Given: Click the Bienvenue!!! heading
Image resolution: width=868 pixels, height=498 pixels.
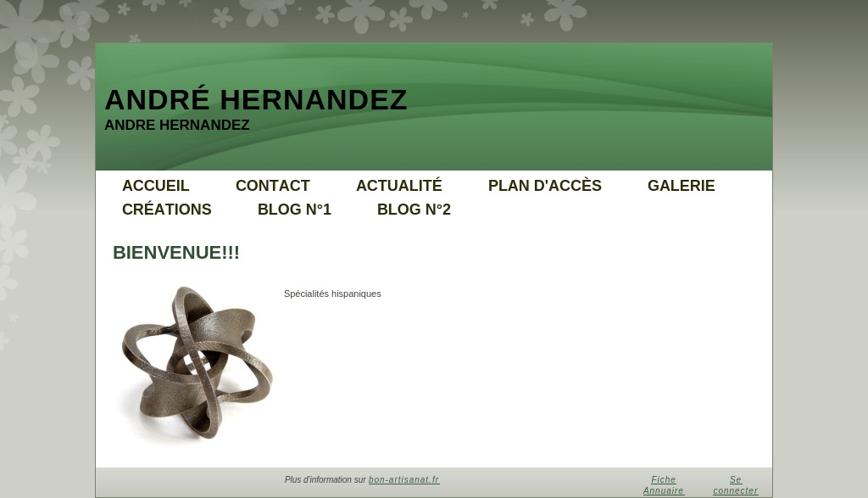Looking at the screenshot, I should pos(176,253).
